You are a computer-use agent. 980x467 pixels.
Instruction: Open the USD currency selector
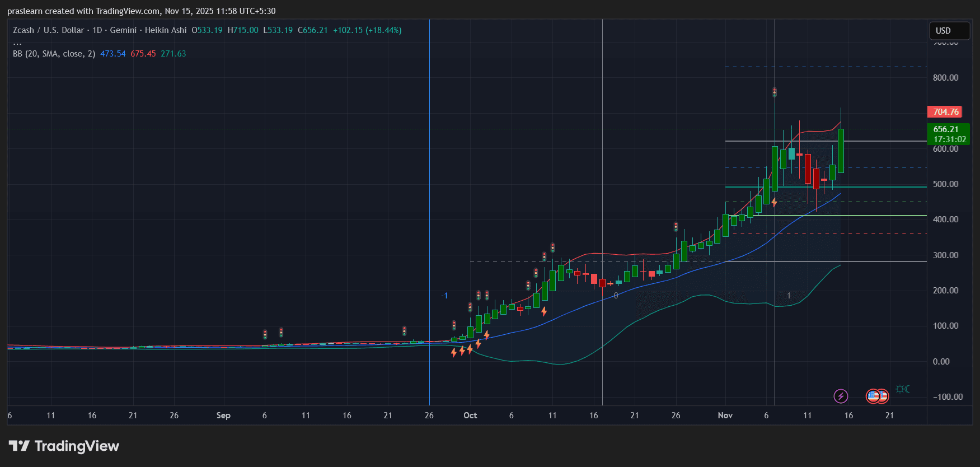pos(949,31)
